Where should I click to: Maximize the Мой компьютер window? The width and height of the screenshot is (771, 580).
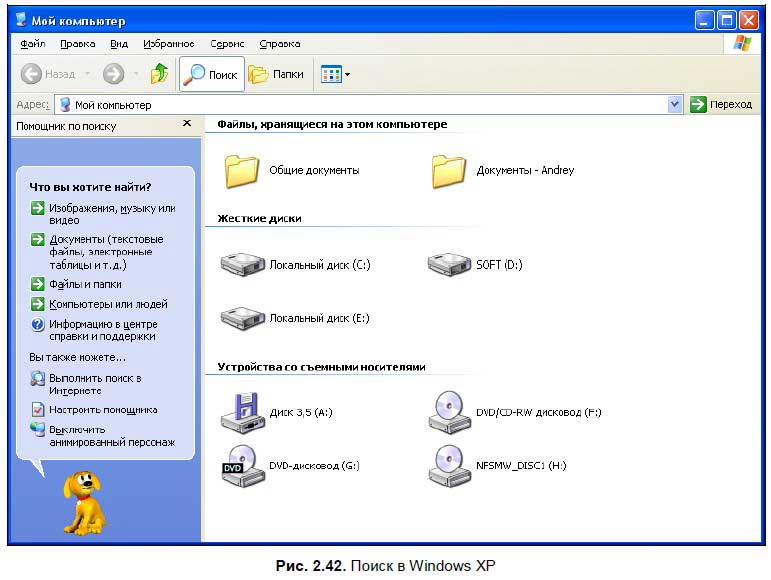(x=726, y=20)
